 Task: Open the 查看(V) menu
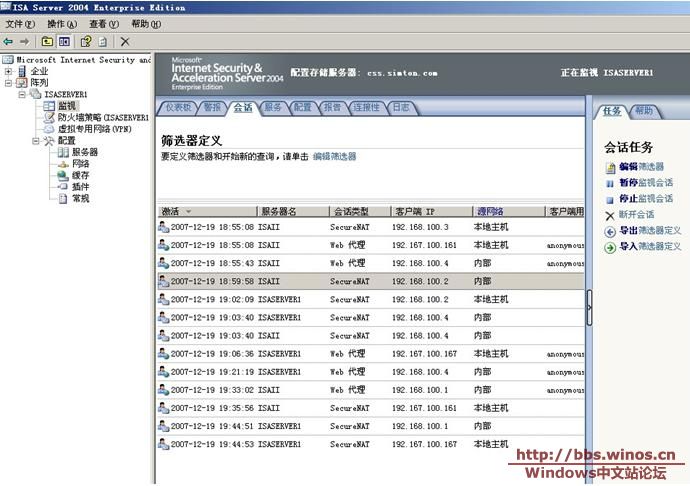103,24
